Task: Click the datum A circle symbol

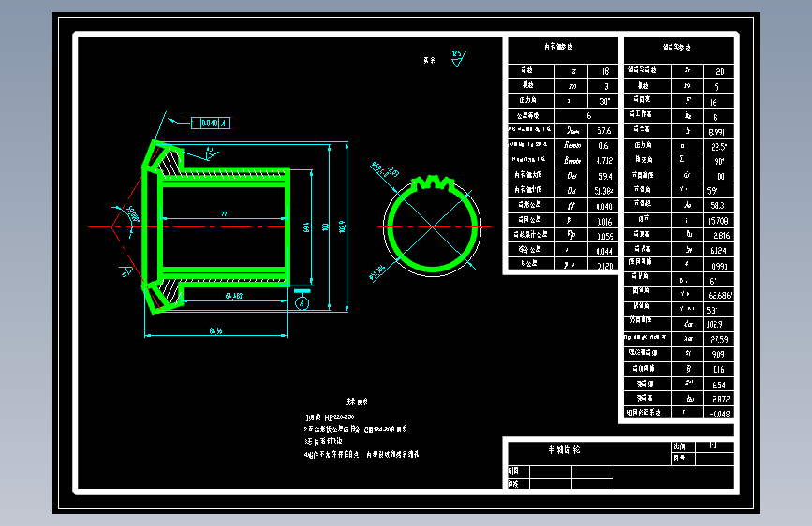Action: [x=302, y=303]
